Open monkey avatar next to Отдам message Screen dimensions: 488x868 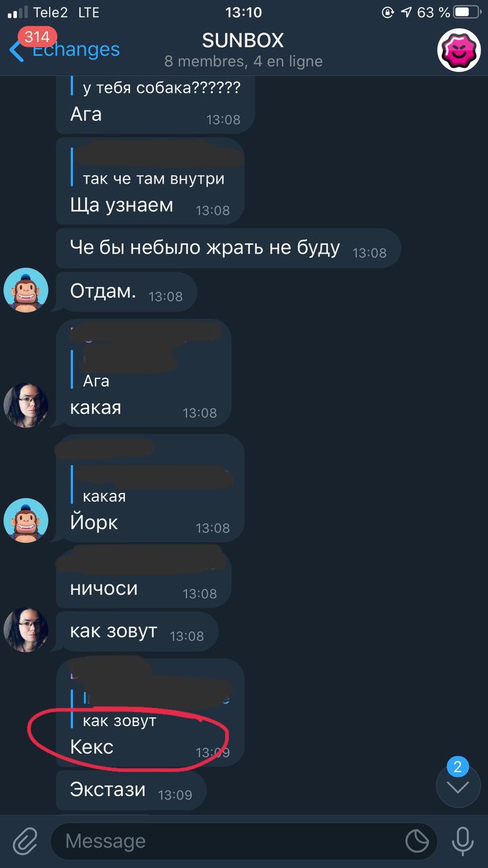(26, 290)
